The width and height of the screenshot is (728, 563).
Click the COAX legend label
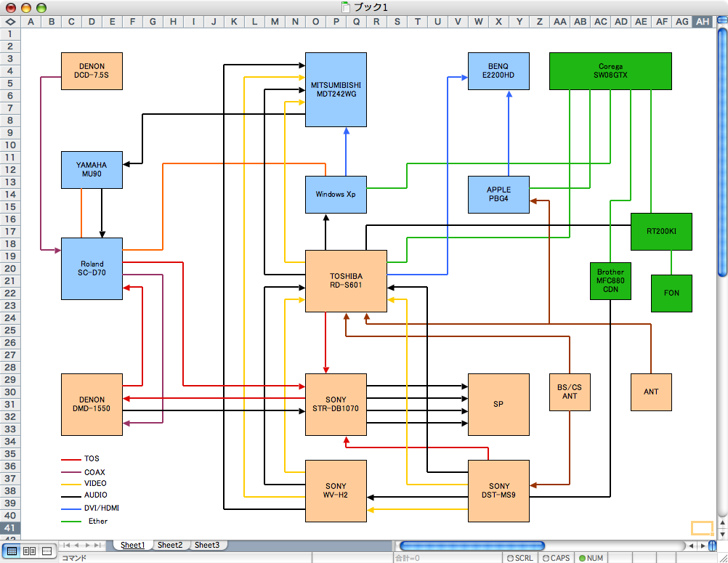(94, 472)
